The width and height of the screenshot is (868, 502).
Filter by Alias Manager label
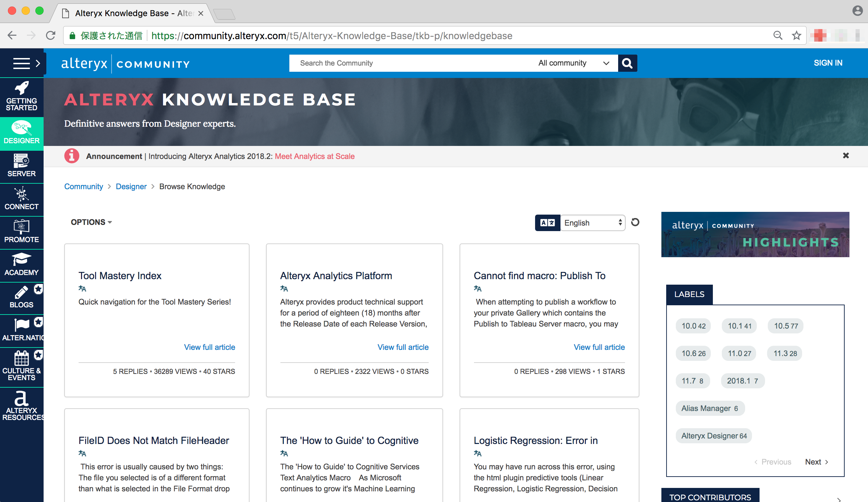pyautogui.click(x=710, y=408)
